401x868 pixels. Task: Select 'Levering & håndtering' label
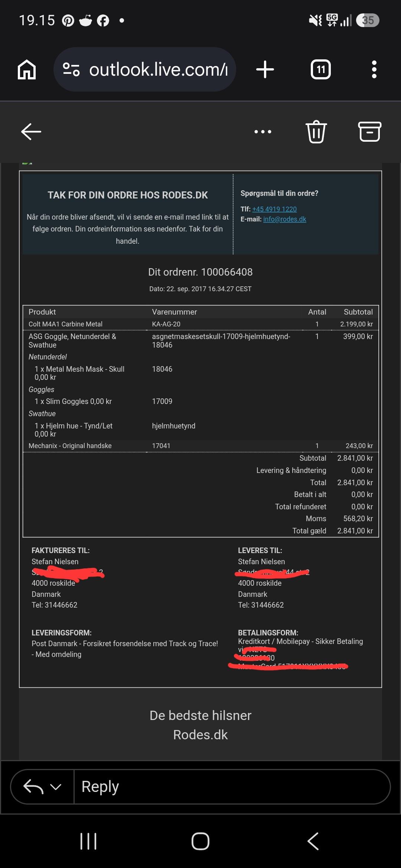(x=291, y=470)
